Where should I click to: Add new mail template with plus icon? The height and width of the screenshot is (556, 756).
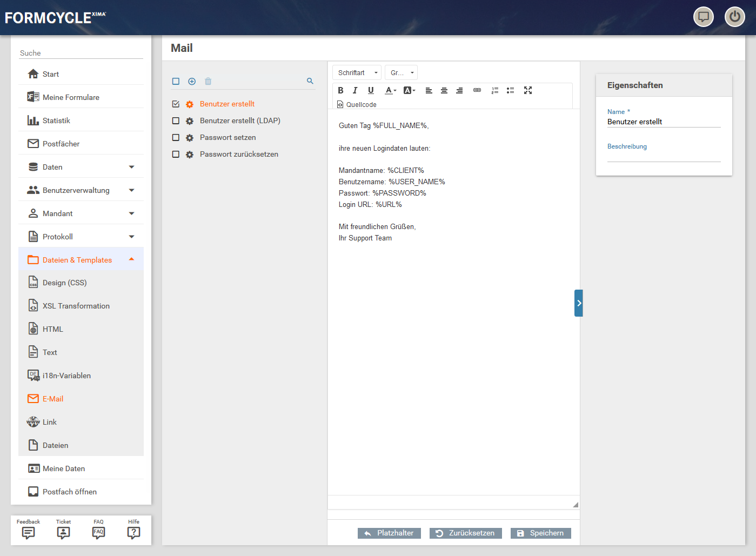pyautogui.click(x=192, y=82)
